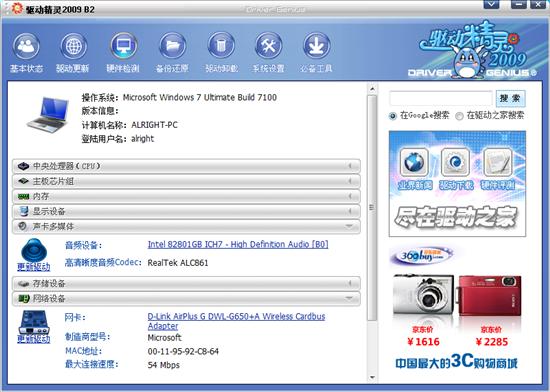550x392 pixels.
Task: Click the silver camera ¥1616 thumbnail
Action: [x=423, y=295]
